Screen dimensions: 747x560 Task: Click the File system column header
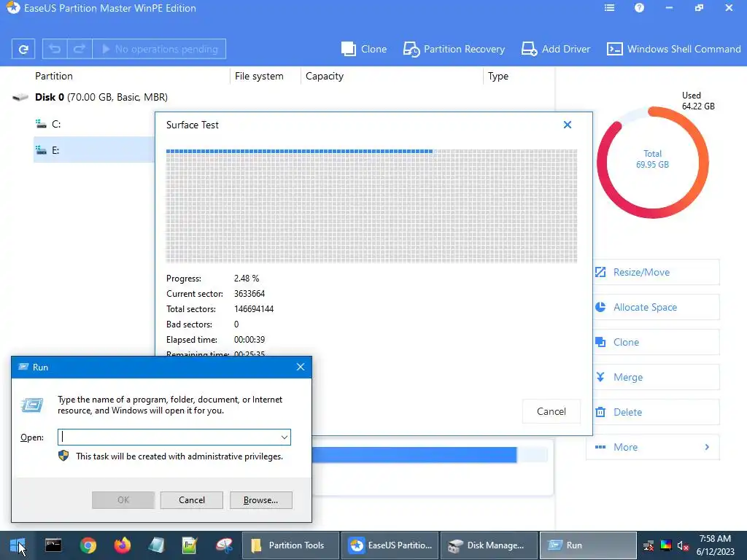click(x=259, y=76)
